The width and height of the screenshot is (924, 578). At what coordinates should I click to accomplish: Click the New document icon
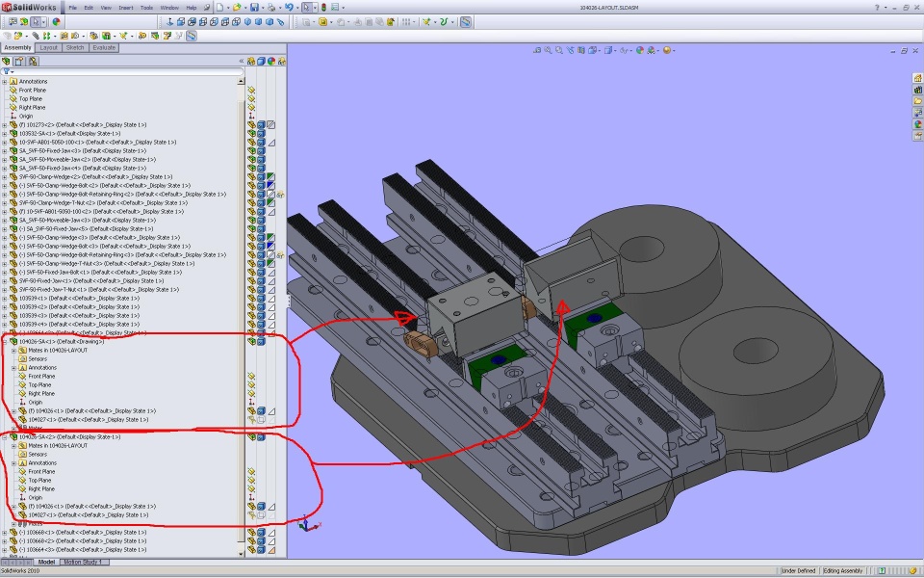pyautogui.click(x=220, y=7)
